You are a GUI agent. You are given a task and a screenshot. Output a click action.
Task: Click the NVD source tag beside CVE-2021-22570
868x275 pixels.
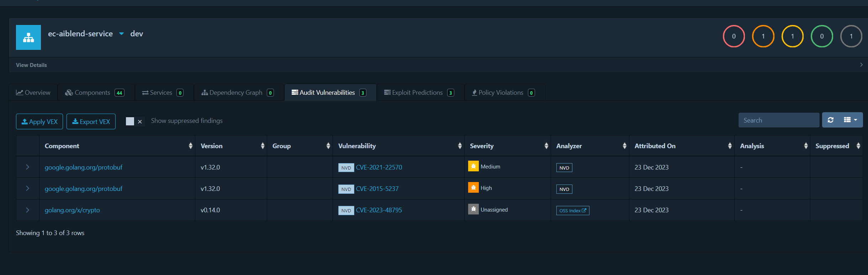point(346,168)
